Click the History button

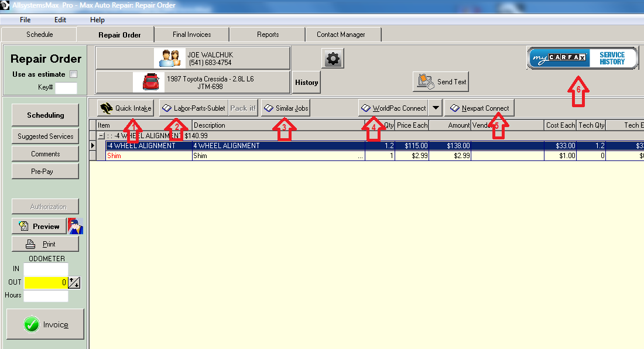(x=306, y=83)
